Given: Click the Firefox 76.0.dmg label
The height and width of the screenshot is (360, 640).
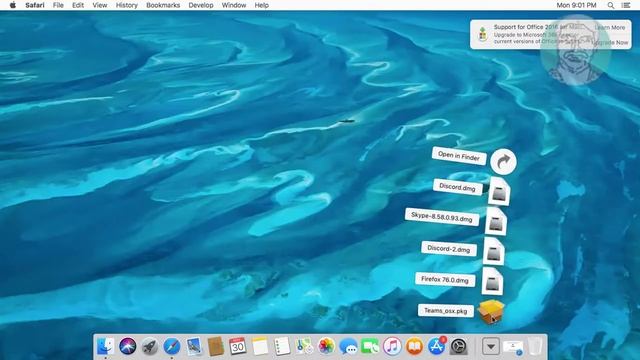Looking at the screenshot, I should pyautogui.click(x=445, y=280).
